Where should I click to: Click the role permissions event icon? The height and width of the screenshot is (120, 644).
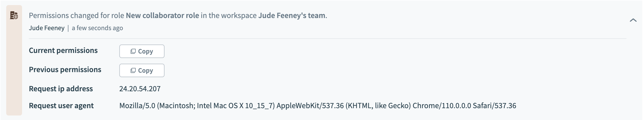click(14, 15)
